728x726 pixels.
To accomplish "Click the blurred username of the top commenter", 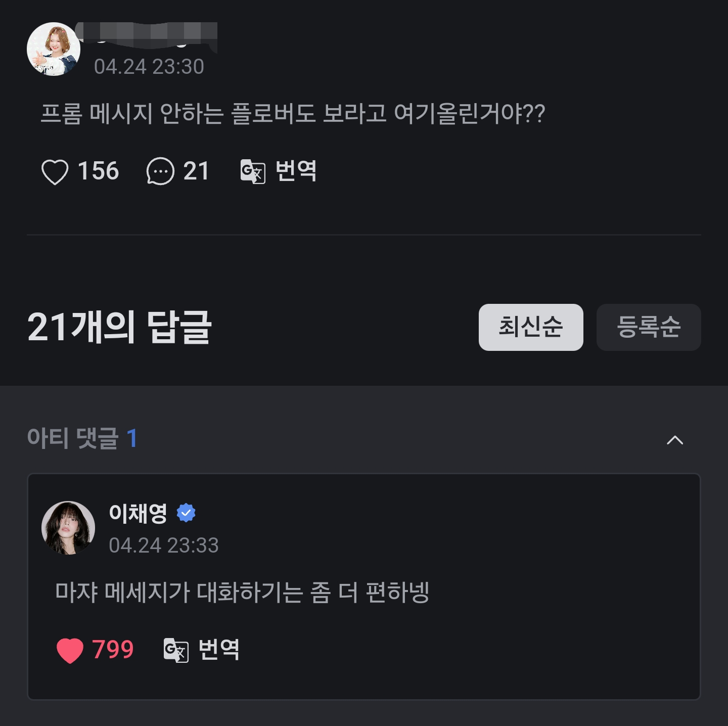I will 147,34.
